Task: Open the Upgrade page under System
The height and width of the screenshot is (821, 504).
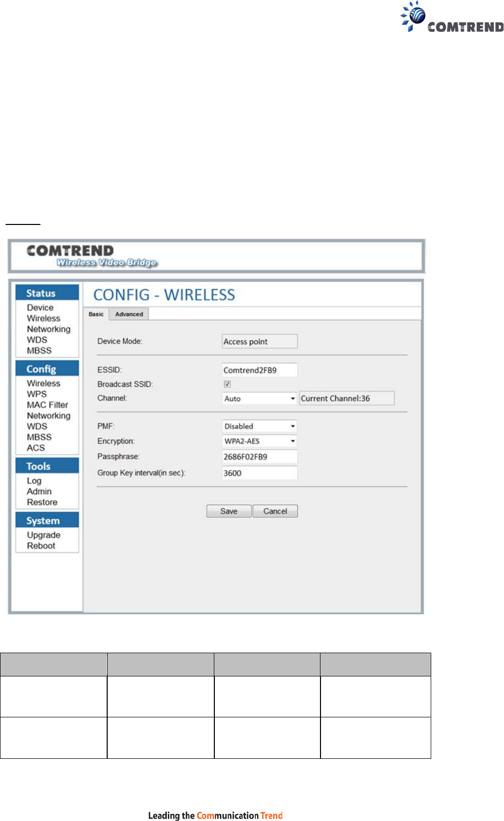Action: pyautogui.click(x=43, y=535)
